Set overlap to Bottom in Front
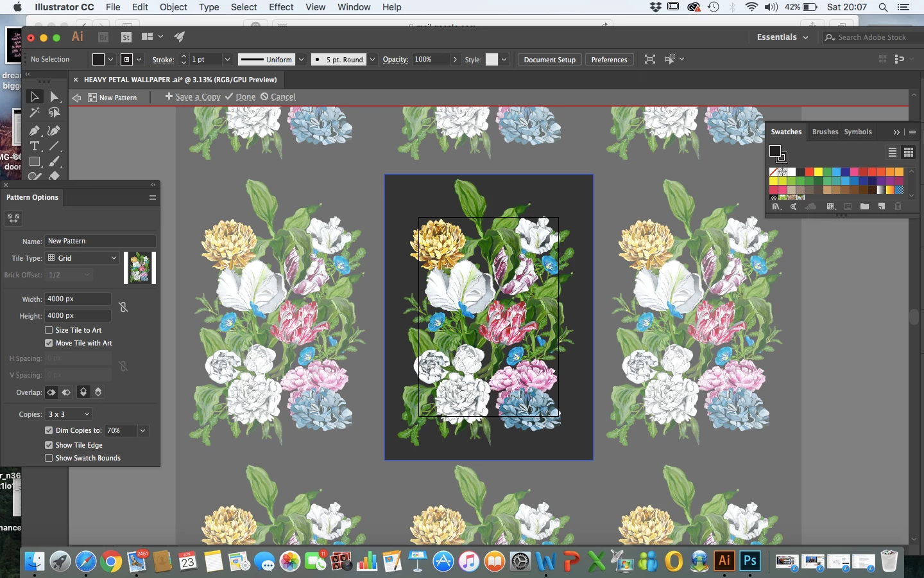The image size is (924, 578). pos(98,392)
